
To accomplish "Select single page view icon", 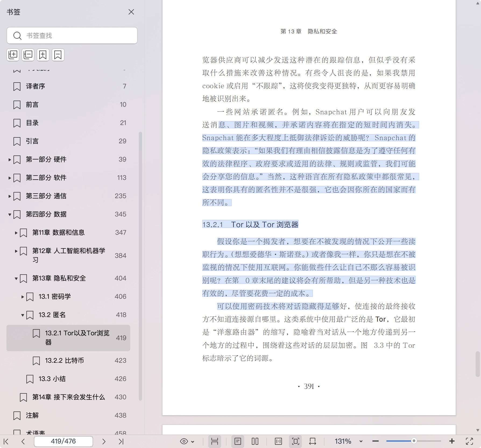I will click(x=238, y=441).
